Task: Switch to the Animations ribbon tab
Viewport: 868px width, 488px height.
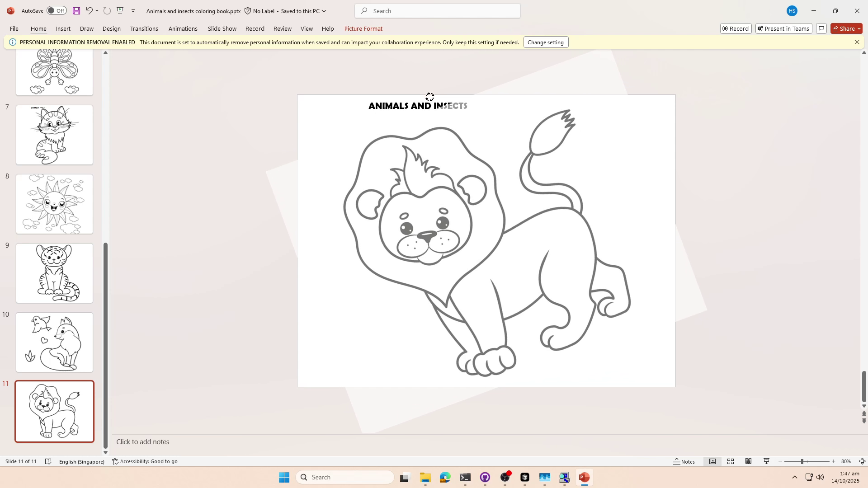Action: (x=183, y=28)
